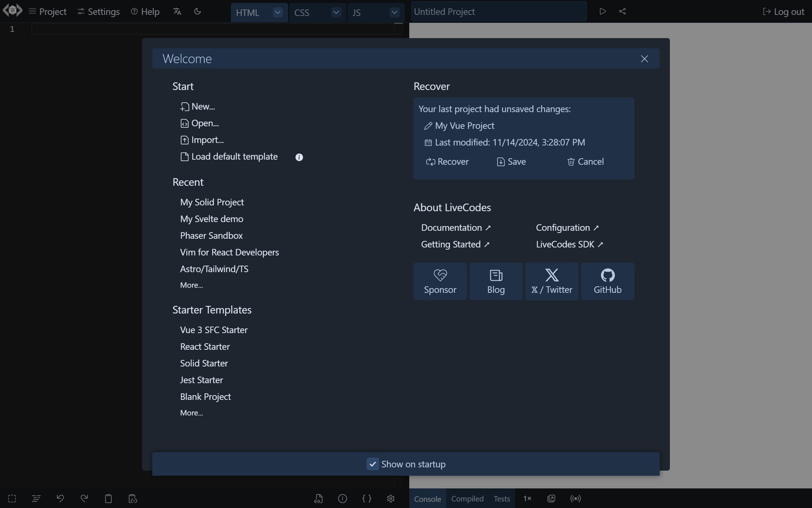Expand the CSS language dropdown arrow
Screen dimensions: 812x508
[x=336, y=12]
